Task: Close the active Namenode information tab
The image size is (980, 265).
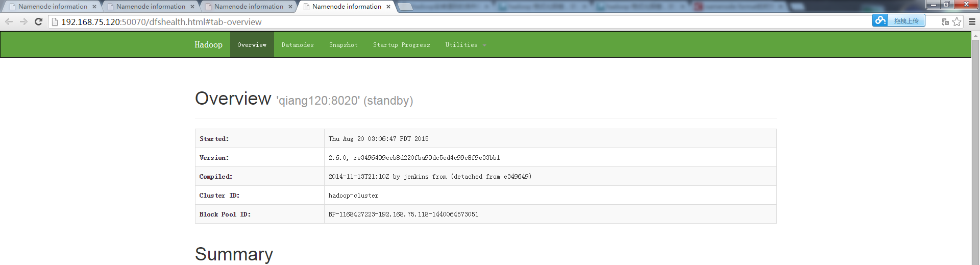Action: click(x=388, y=7)
